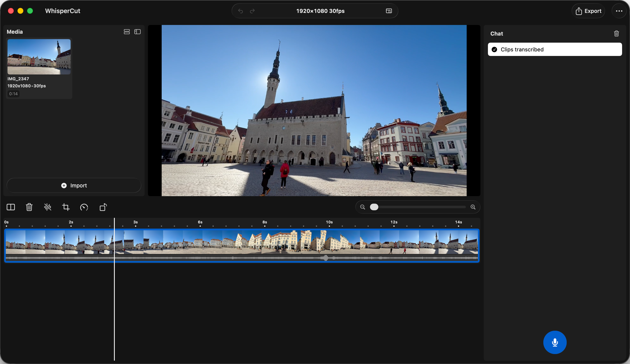Screen dimensions: 630x364
Task: Click the timeline zoom slider handle
Action: pos(374,207)
